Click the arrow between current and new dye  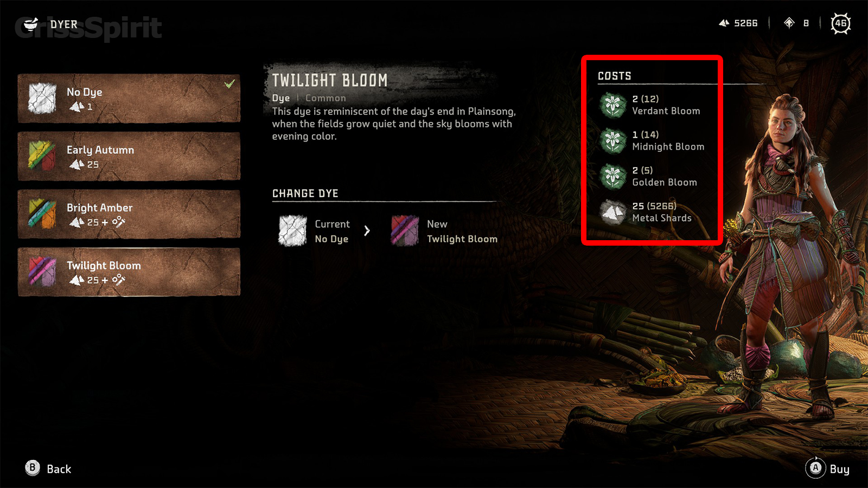tap(367, 231)
